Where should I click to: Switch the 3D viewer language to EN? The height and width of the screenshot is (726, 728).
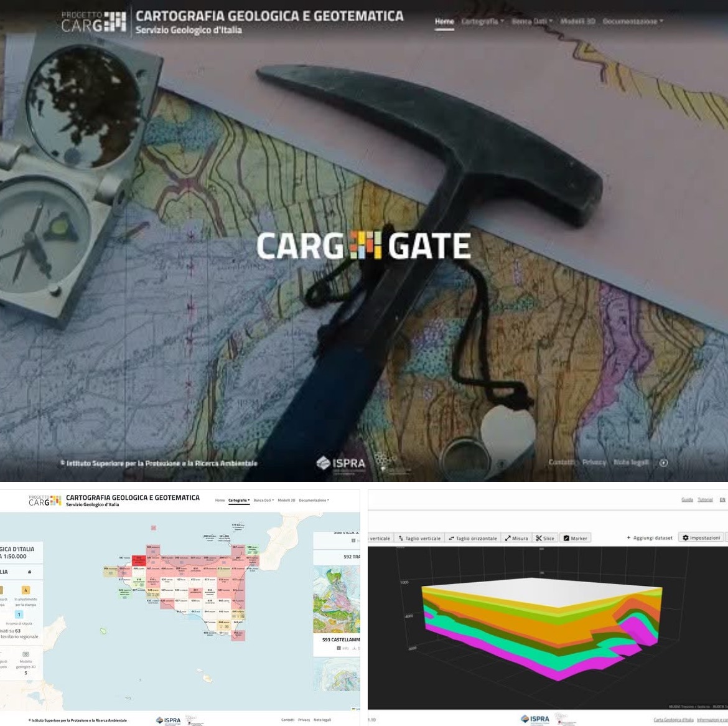[722, 500]
